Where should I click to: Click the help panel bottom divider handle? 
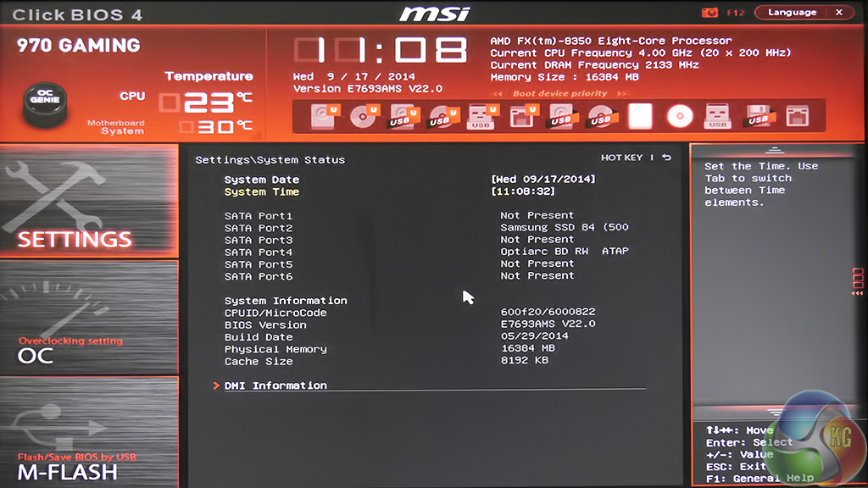tap(774, 413)
